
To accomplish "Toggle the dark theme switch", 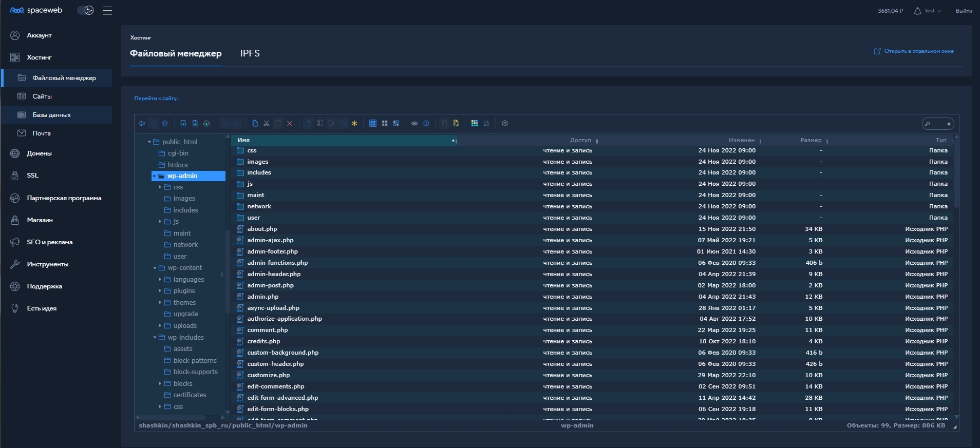I will click(x=85, y=11).
